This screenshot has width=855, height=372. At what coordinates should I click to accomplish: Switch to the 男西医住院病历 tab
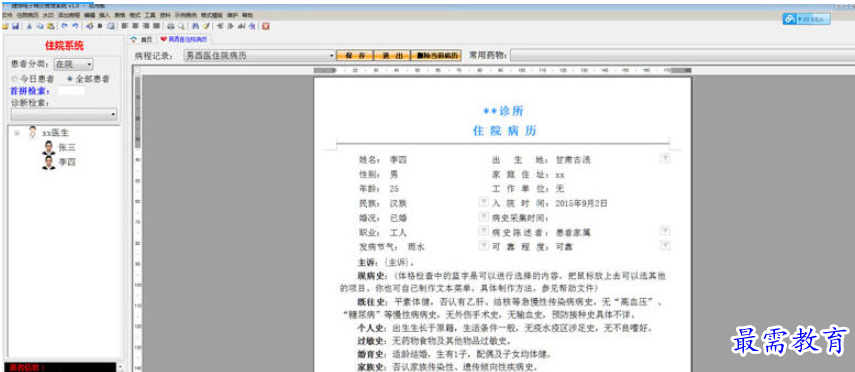[x=183, y=40]
